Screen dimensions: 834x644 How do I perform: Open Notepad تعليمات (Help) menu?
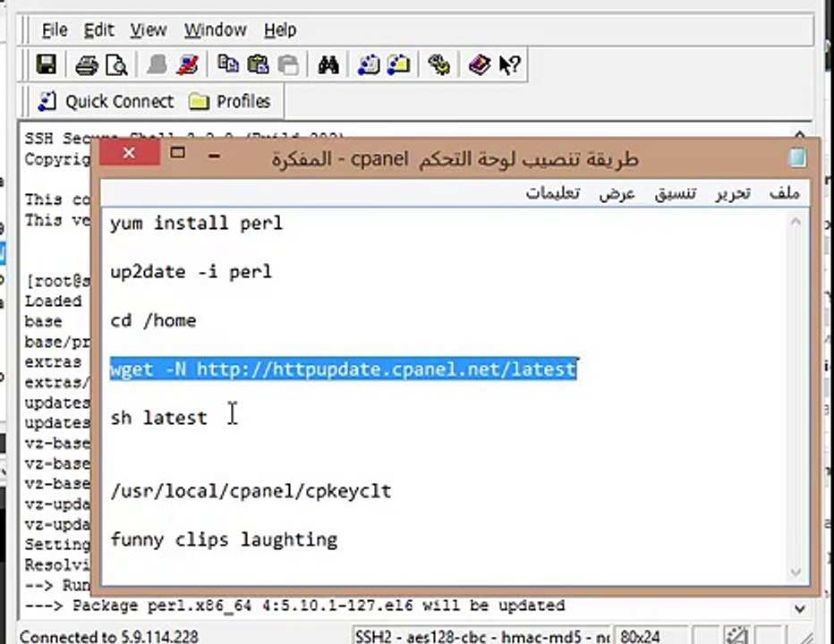click(x=553, y=192)
